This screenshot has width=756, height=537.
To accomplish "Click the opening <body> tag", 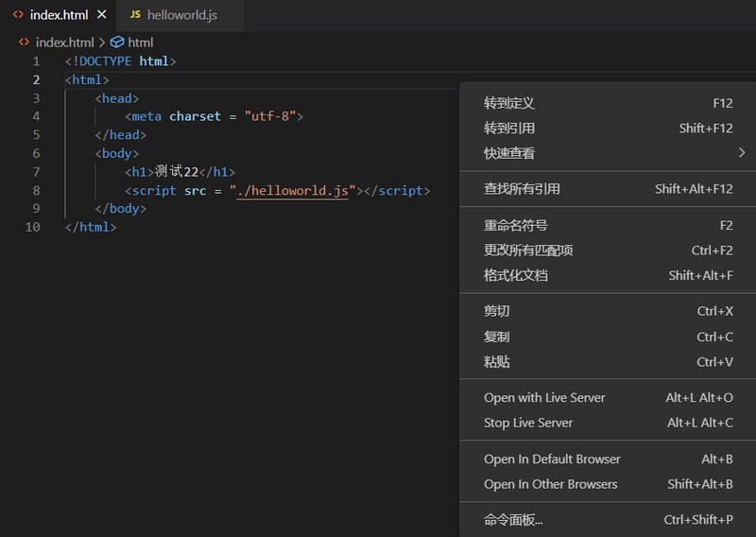I will tap(116, 153).
